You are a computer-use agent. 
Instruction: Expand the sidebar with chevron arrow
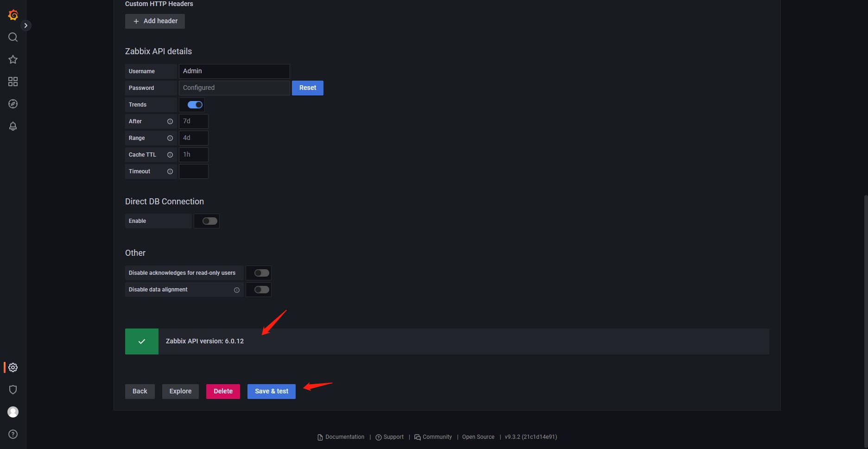[x=26, y=25]
